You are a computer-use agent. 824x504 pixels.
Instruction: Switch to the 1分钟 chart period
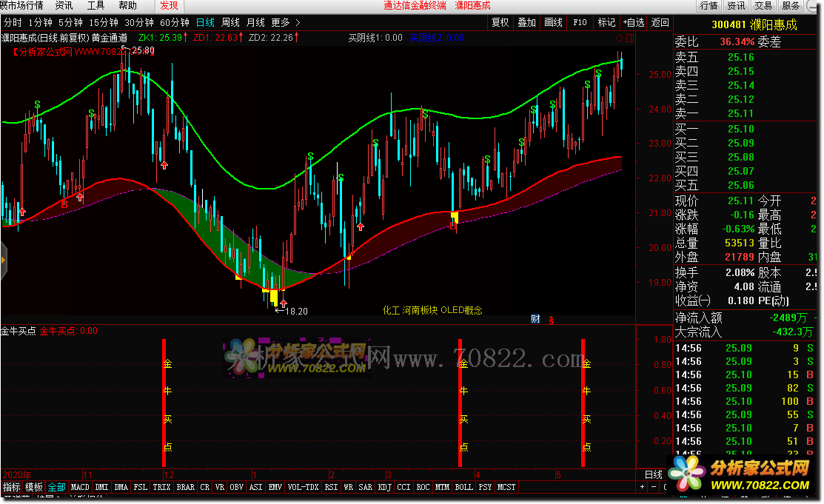pyautogui.click(x=41, y=23)
